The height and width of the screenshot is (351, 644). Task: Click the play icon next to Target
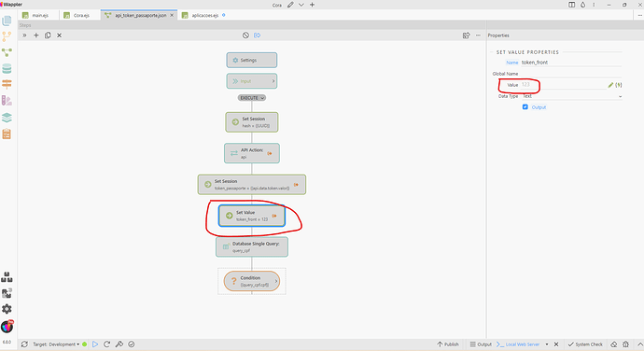[x=95, y=344]
